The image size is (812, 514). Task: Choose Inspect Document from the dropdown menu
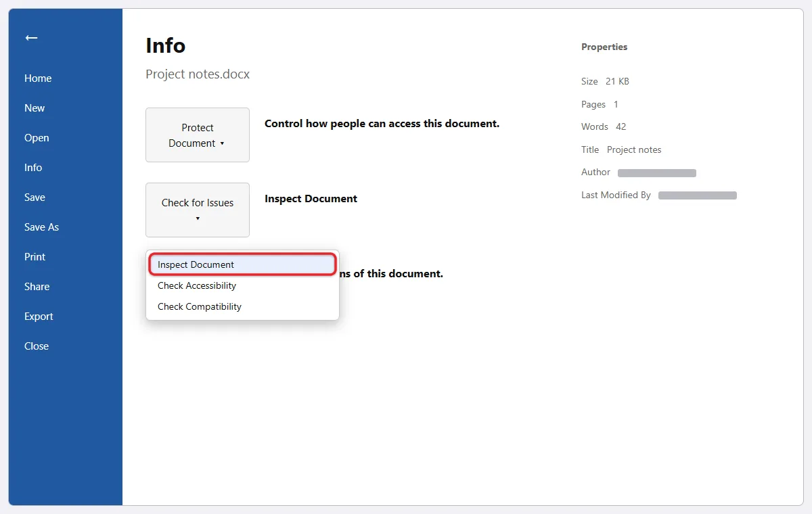(x=242, y=264)
